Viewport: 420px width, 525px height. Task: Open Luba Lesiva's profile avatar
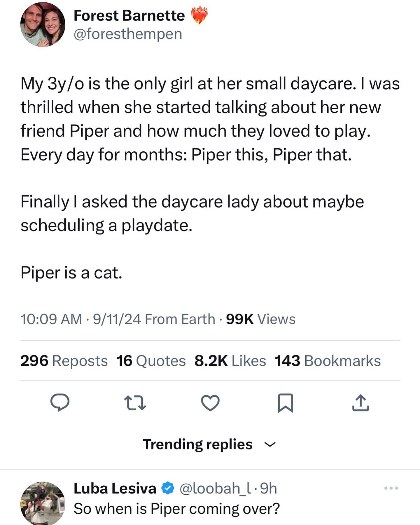pos(43,503)
